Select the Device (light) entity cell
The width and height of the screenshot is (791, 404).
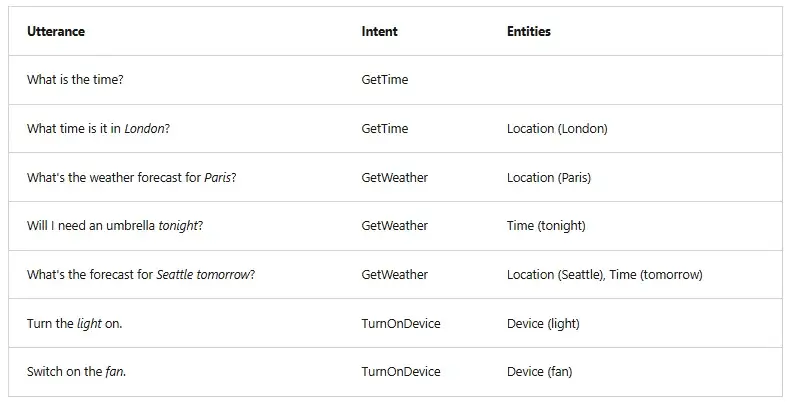[543, 323]
